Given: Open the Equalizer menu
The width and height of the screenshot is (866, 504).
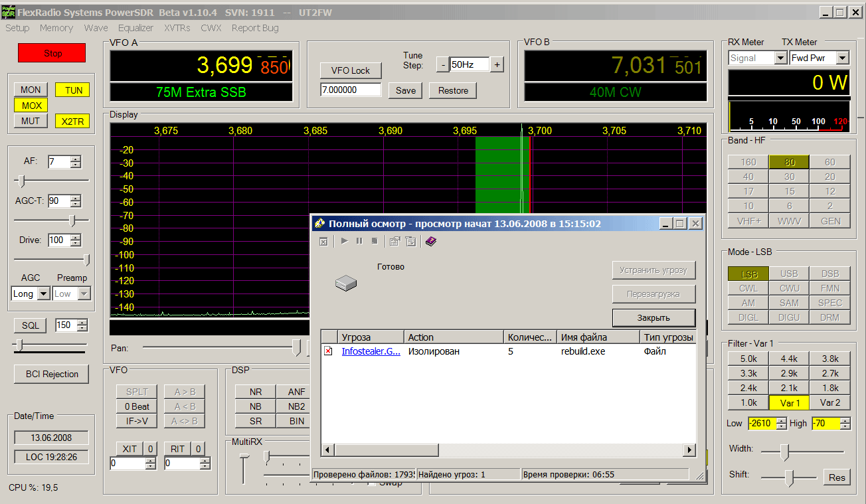Looking at the screenshot, I should click(135, 28).
